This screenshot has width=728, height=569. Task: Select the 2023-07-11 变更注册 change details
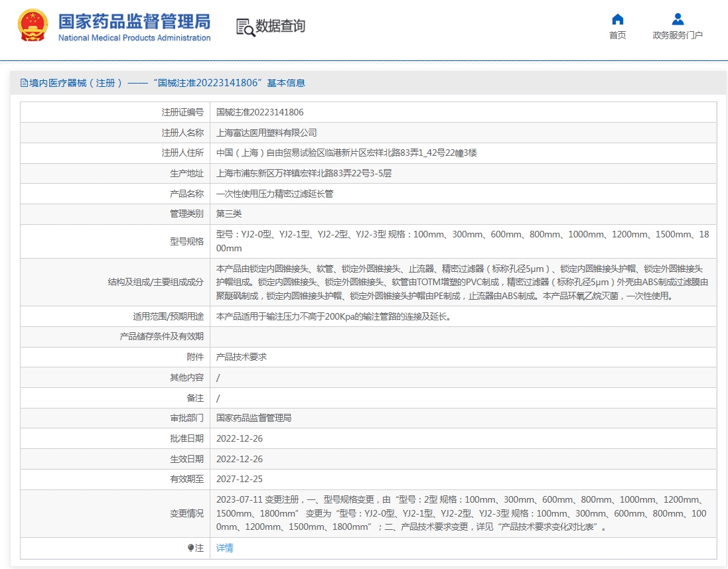point(461,513)
